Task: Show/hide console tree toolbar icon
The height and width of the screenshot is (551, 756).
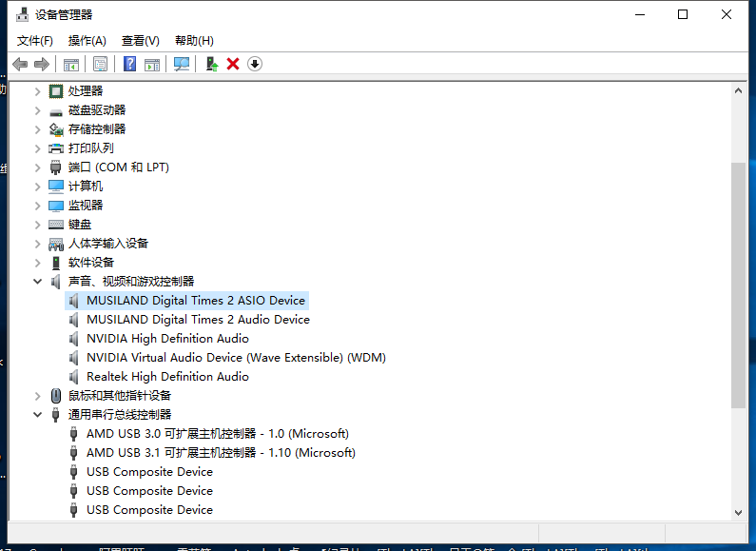Action: pyautogui.click(x=70, y=64)
